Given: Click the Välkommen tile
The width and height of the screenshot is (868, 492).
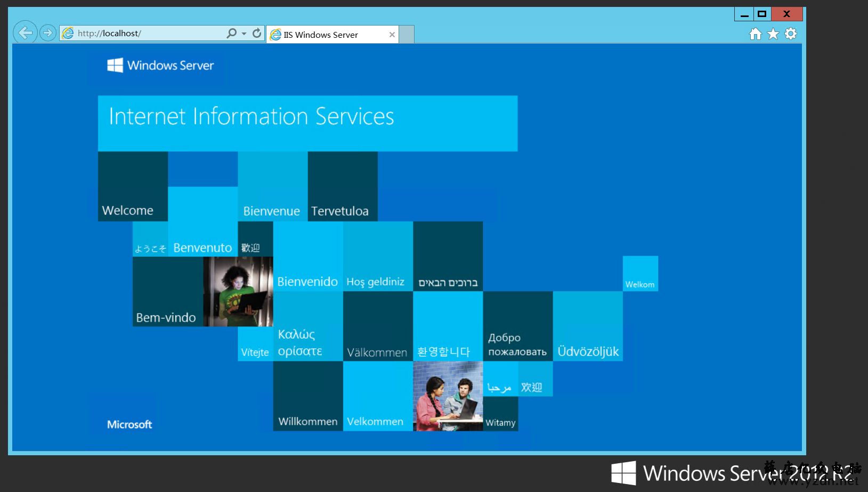Looking at the screenshot, I should [x=378, y=326].
